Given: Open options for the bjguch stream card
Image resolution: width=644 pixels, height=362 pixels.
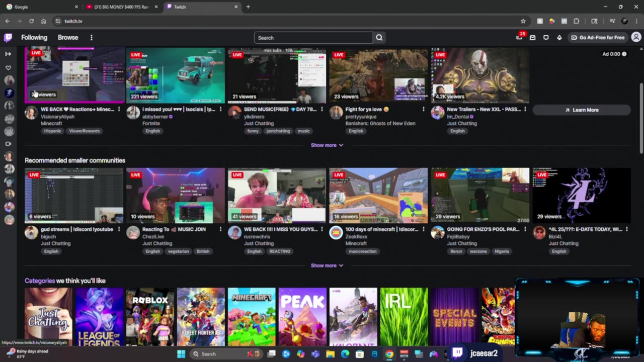Looking at the screenshot, I should point(119,229).
